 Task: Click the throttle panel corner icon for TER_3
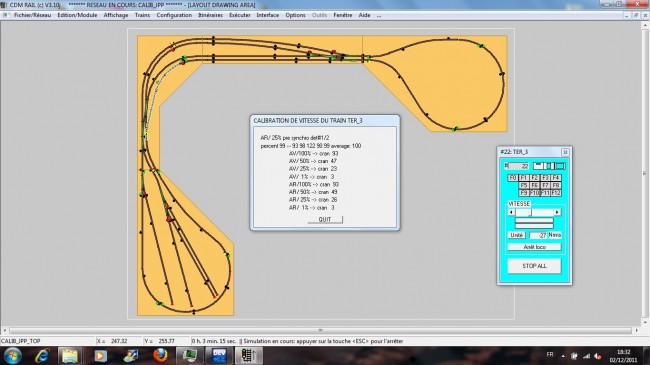click(565, 152)
